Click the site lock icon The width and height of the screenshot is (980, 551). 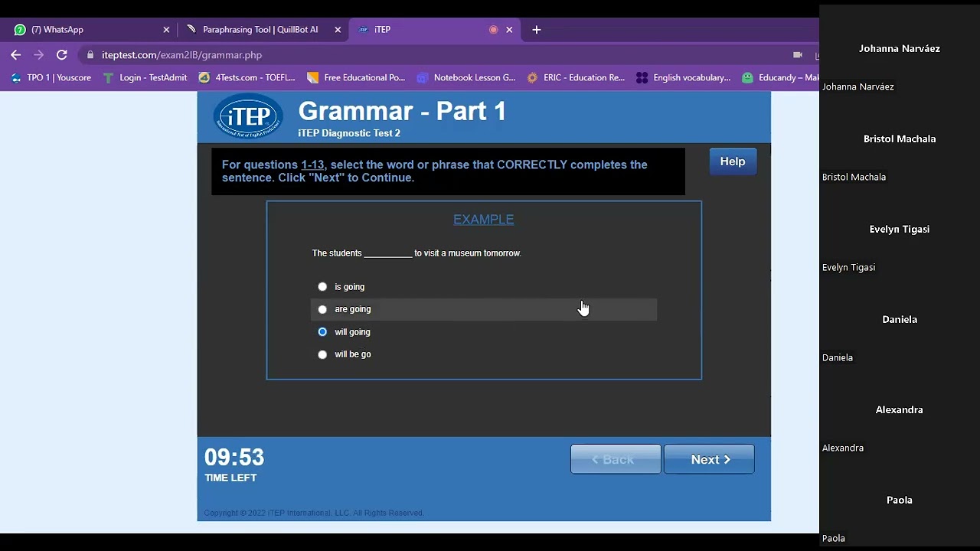90,55
